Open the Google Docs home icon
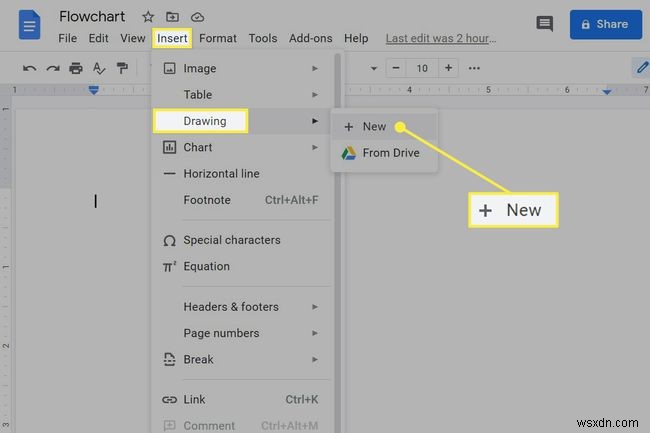650x433 pixels. [29, 25]
